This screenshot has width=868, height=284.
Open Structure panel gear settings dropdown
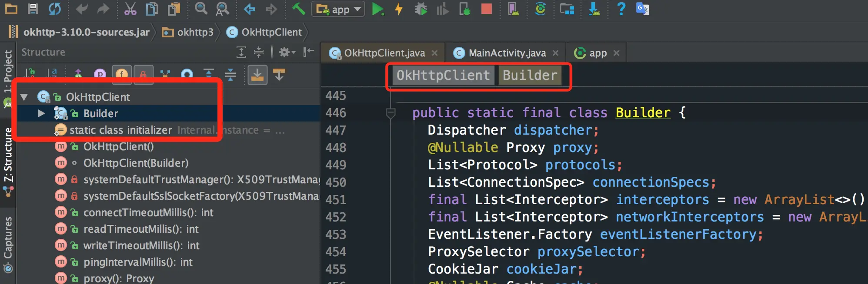(x=287, y=52)
